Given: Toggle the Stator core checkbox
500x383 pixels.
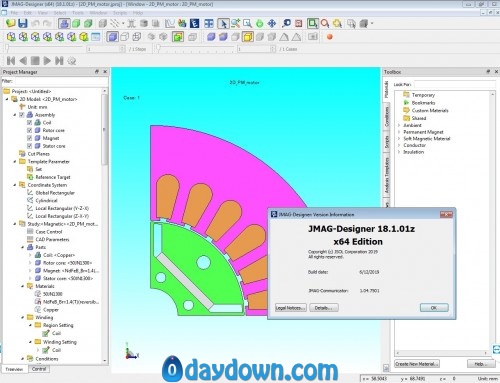Looking at the screenshot, I should click(x=29, y=146).
